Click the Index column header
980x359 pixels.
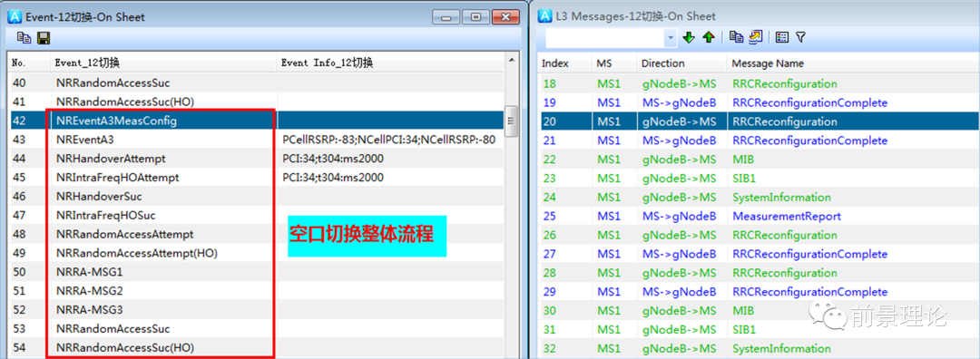[x=565, y=63]
